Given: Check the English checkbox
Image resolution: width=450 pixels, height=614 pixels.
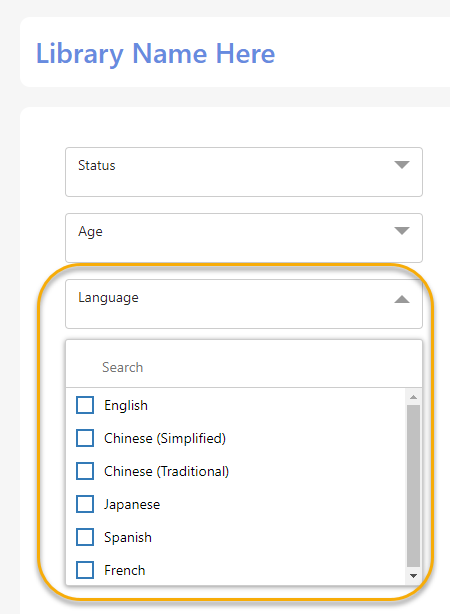Looking at the screenshot, I should pyautogui.click(x=85, y=405).
